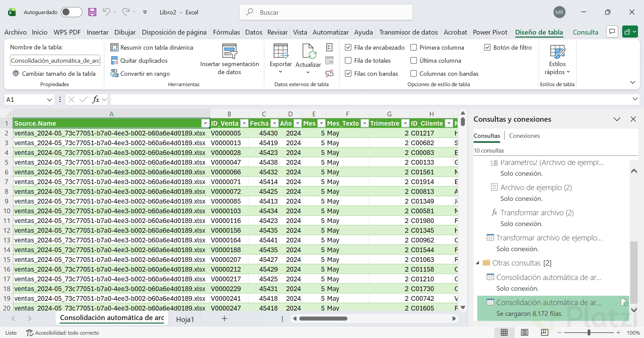
Task: Open the Exportar dropdown arrow
Action: point(280,72)
